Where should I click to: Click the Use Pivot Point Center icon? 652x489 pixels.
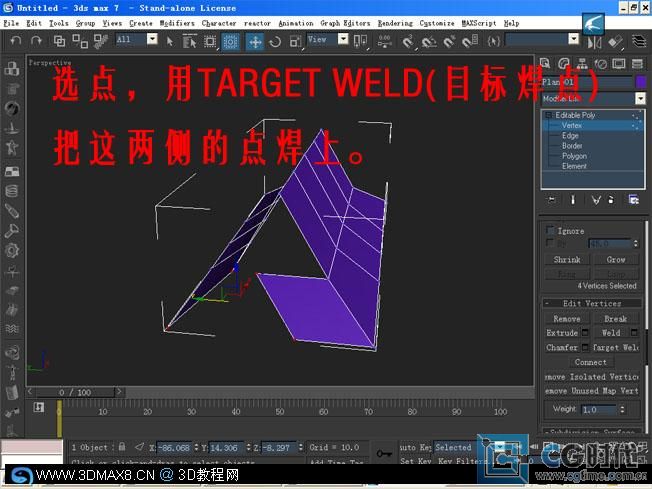360,41
